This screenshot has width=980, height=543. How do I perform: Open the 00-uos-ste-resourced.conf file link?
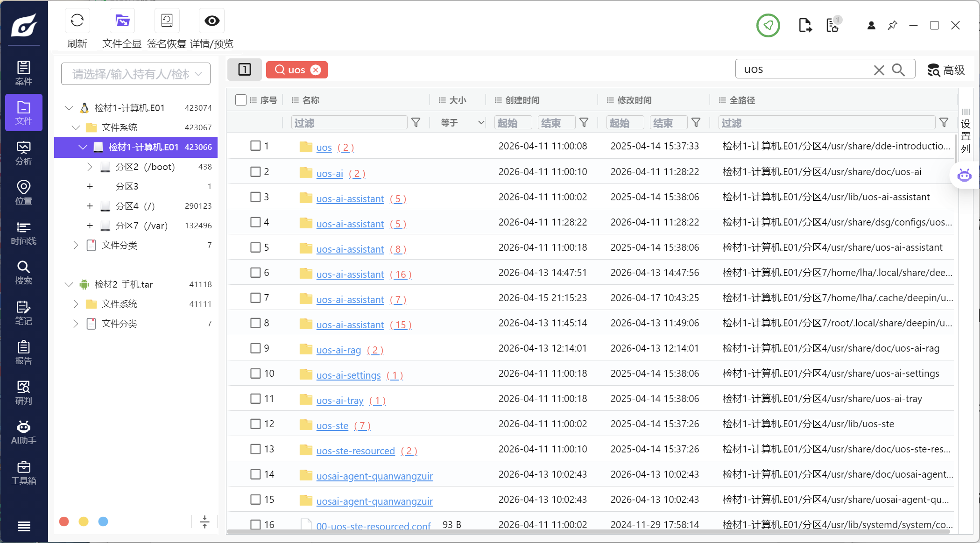click(373, 525)
